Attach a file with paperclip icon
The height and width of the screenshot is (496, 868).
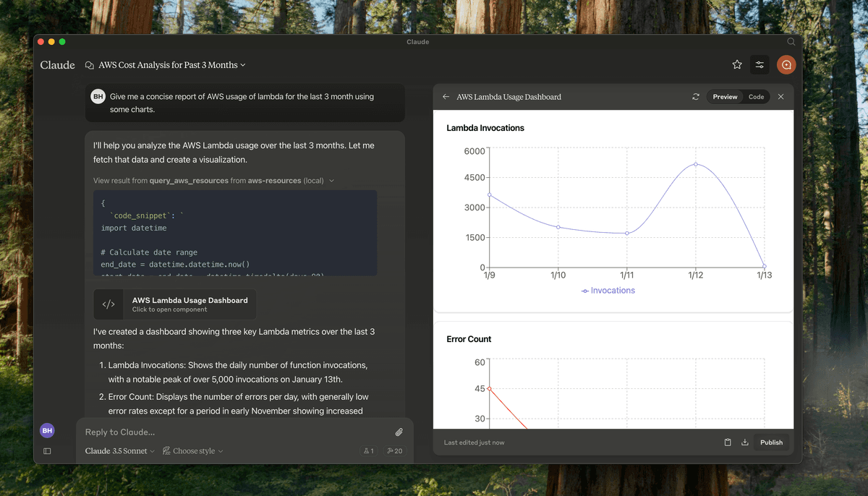coord(399,432)
